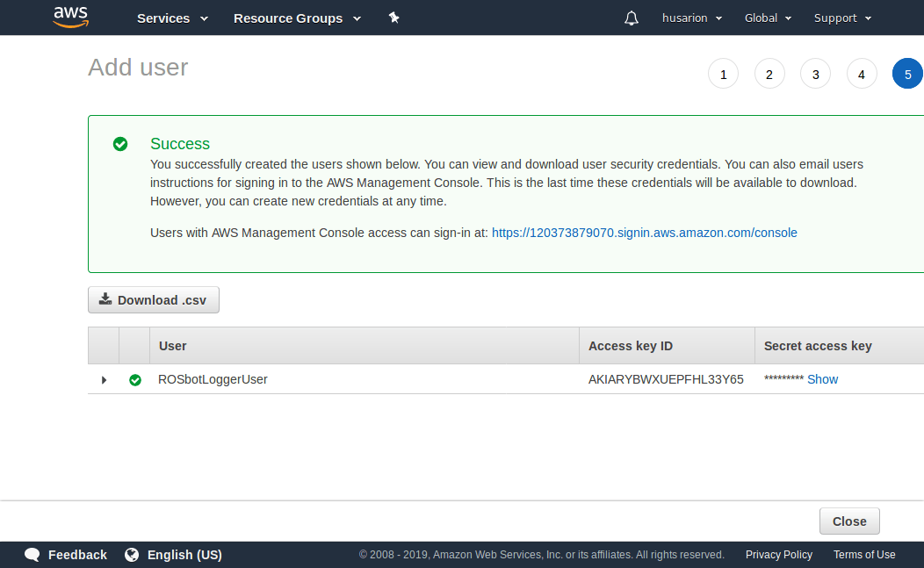Viewport: 924px width, 568px height.
Task: Show the secret access key
Action: [x=822, y=379]
